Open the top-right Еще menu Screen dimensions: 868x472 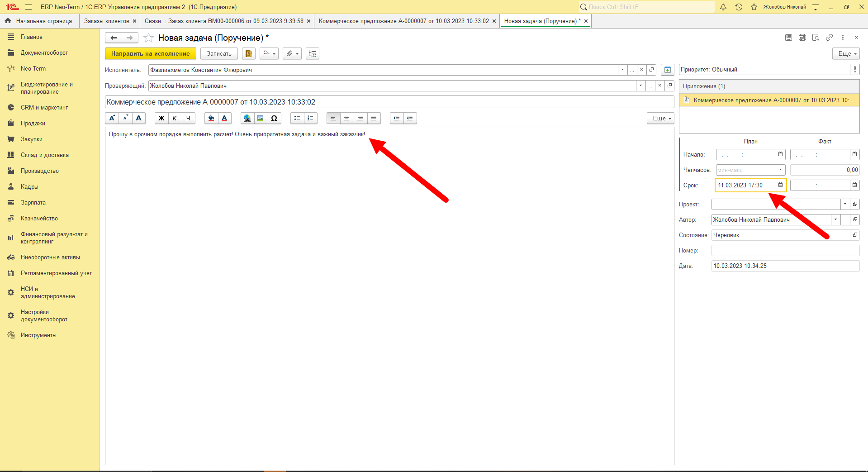tap(846, 53)
